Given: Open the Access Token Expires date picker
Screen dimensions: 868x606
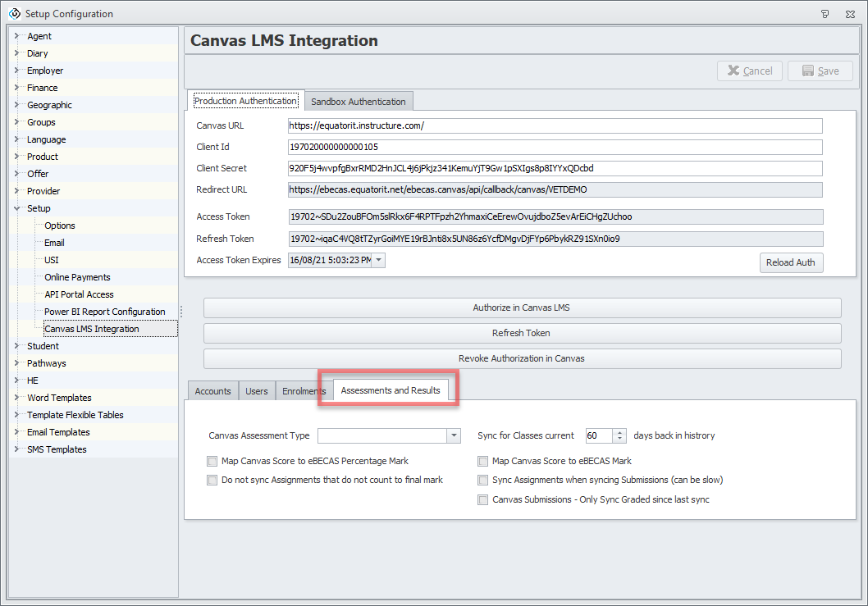Looking at the screenshot, I should tap(378, 261).
